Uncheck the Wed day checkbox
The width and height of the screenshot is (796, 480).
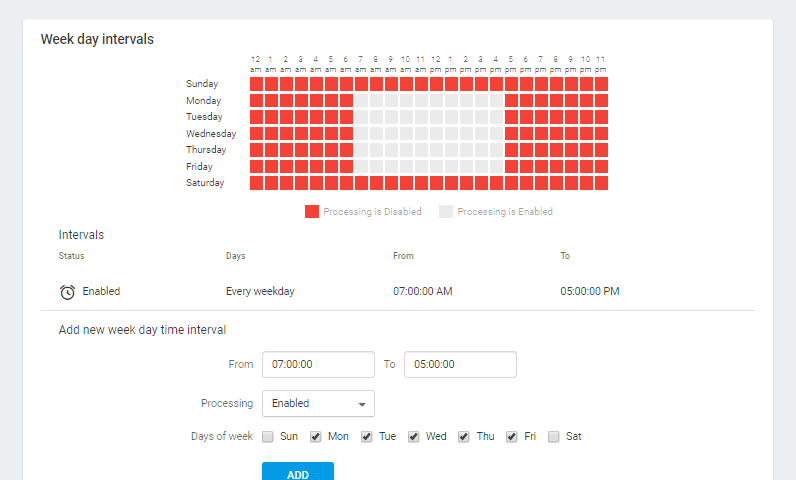[x=414, y=437]
